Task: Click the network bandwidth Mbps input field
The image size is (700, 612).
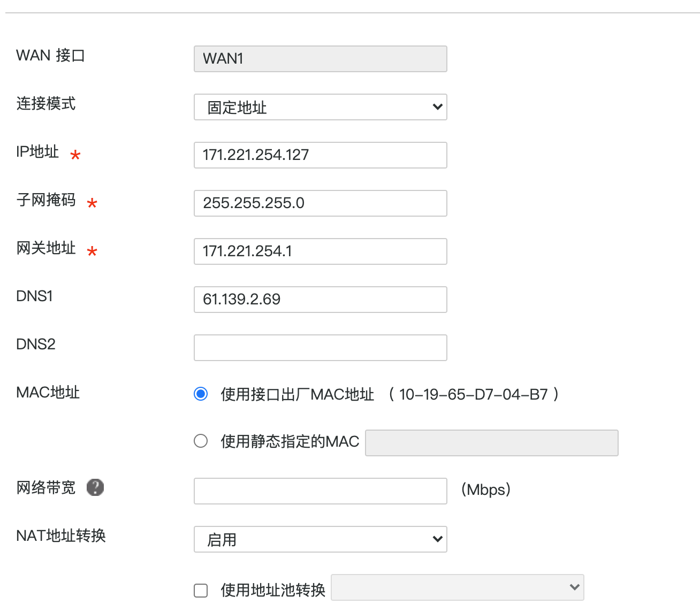Action: (x=320, y=491)
